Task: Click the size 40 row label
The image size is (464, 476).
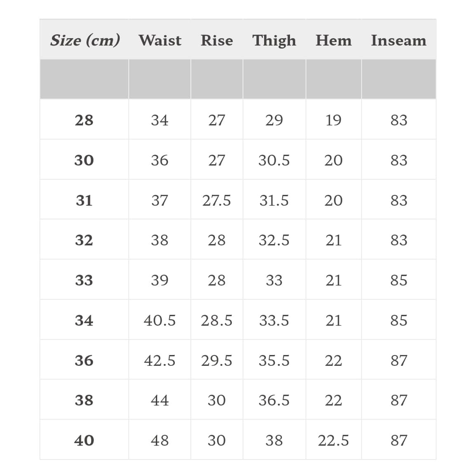Action: pyautogui.click(x=84, y=440)
